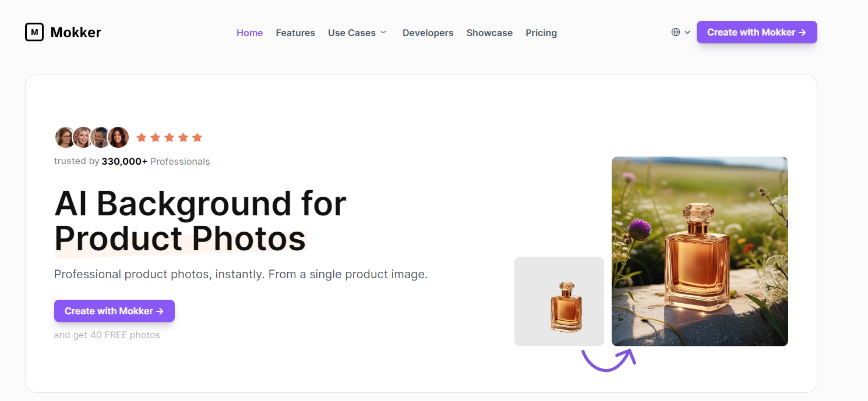This screenshot has height=401, width=868.
Task: Go to the Home tab
Action: tap(249, 33)
